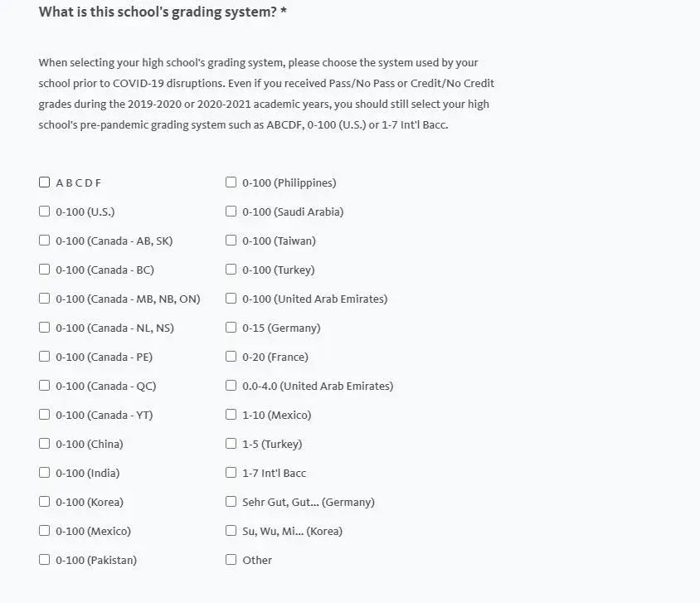Check the A B C D F checkbox
Screen dimensions: 700x603
point(45,182)
